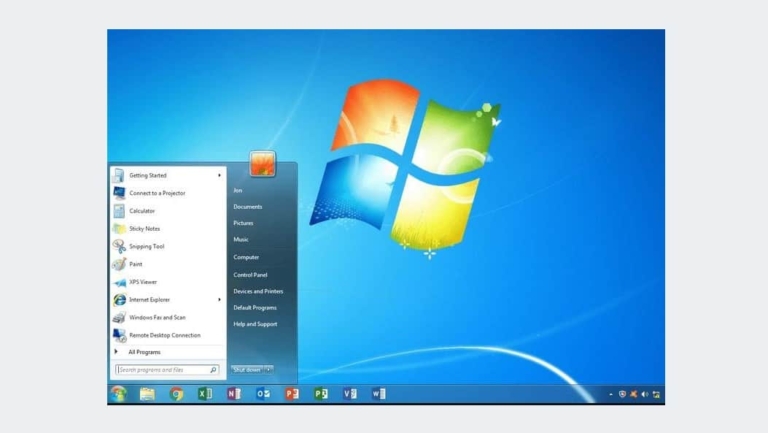Click the search magnifier icon
Viewport: 768px width, 433px height.
[214, 370]
